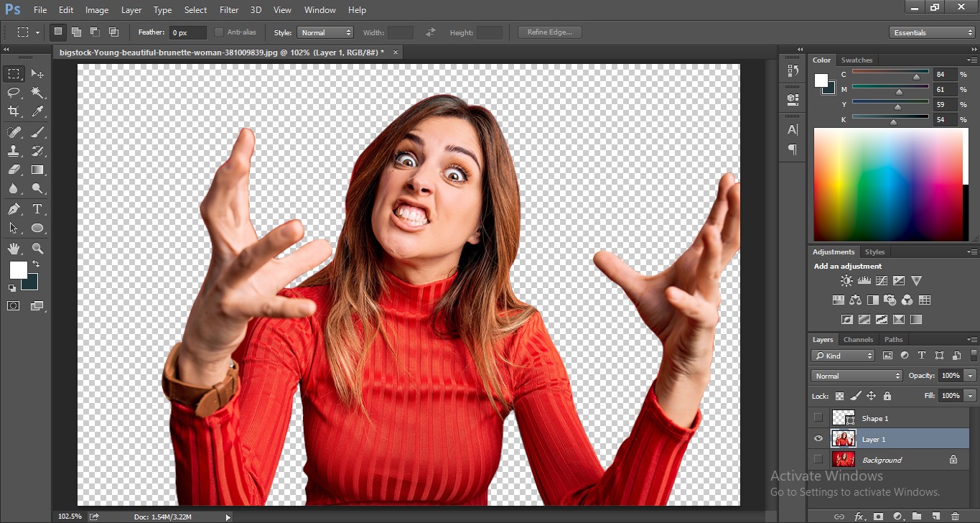Select the Hand tool
The height and width of the screenshot is (523, 980).
pos(14,249)
